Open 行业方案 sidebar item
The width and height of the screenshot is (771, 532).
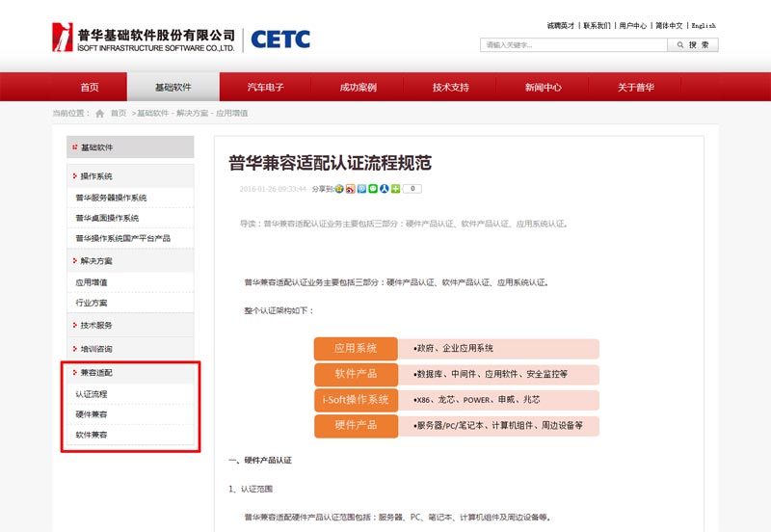pyautogui.click(x=130, y=303)
